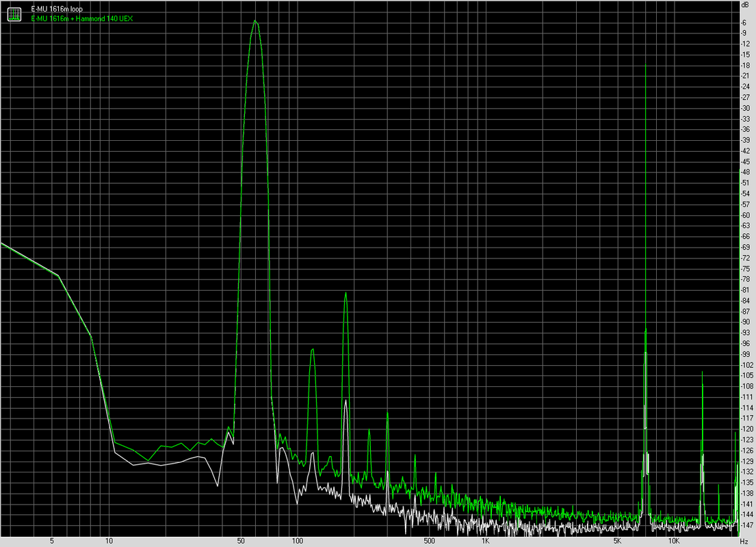Select the green 'E-MU 1616m + Hammond 140 UEX' legend
Screen dimensions: 756x547
pos(82,18)
